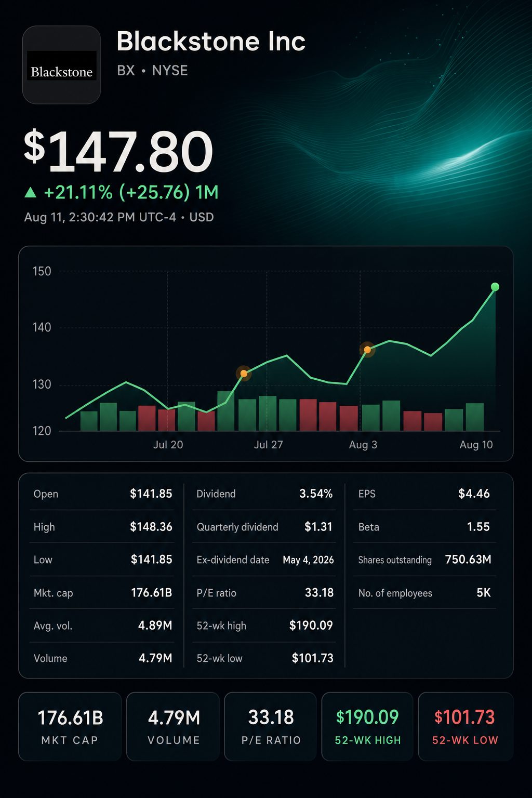Click the +21.11% (+25.76) 1M change text

pyautogui.click(x=131, y=192)
